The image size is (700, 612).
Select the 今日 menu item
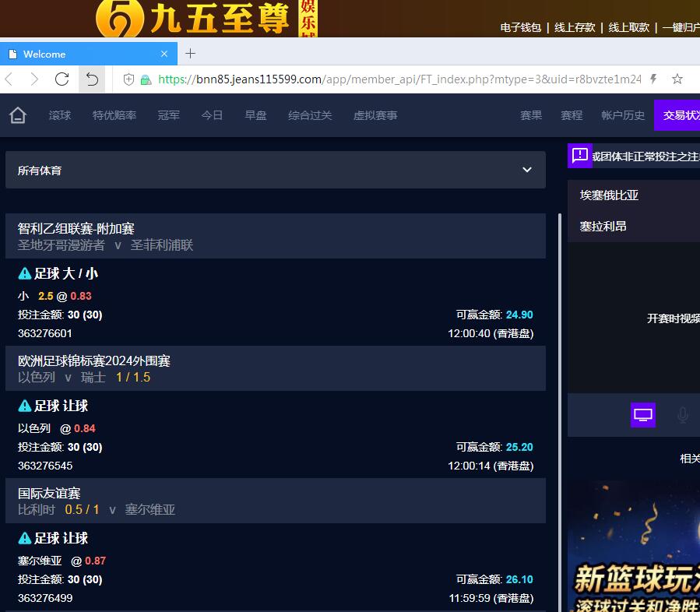pyautogui.click(x=212, y=115)
